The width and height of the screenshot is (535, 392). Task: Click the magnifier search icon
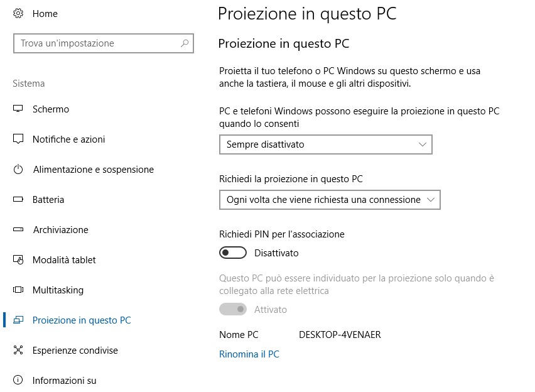click(185, 43)
